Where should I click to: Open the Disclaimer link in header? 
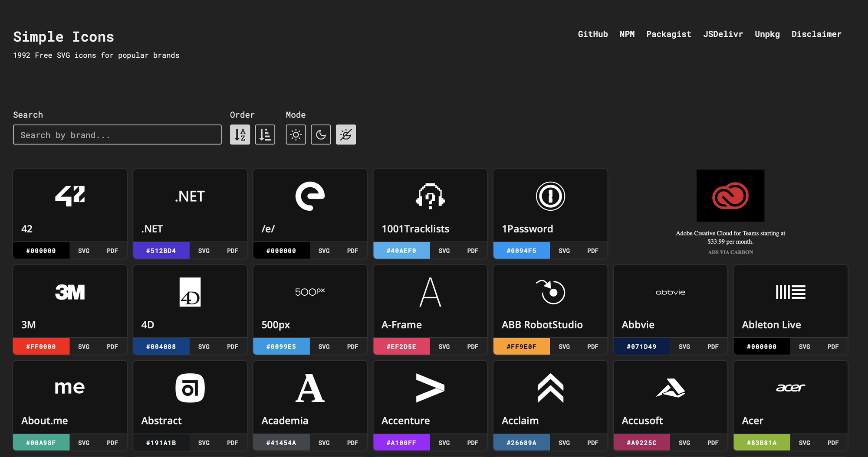816,34
